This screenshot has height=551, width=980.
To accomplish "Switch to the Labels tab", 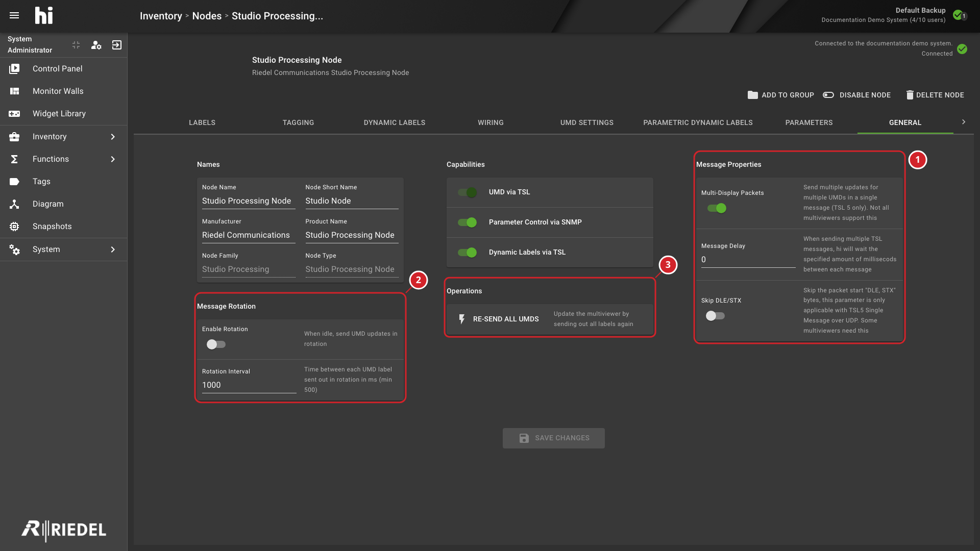I will 202,122.
